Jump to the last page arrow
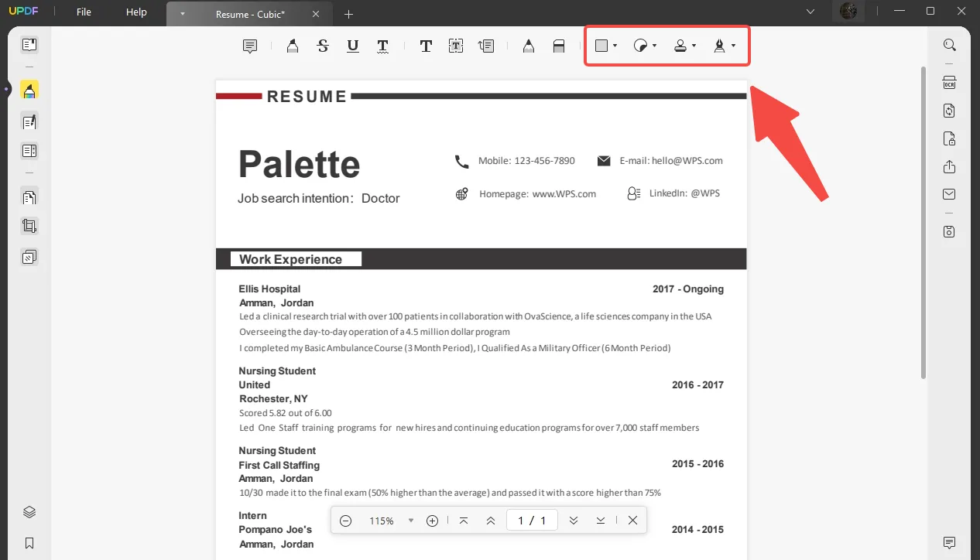The width and height of the screenshot is (980, 560). [x=601, y=521]
